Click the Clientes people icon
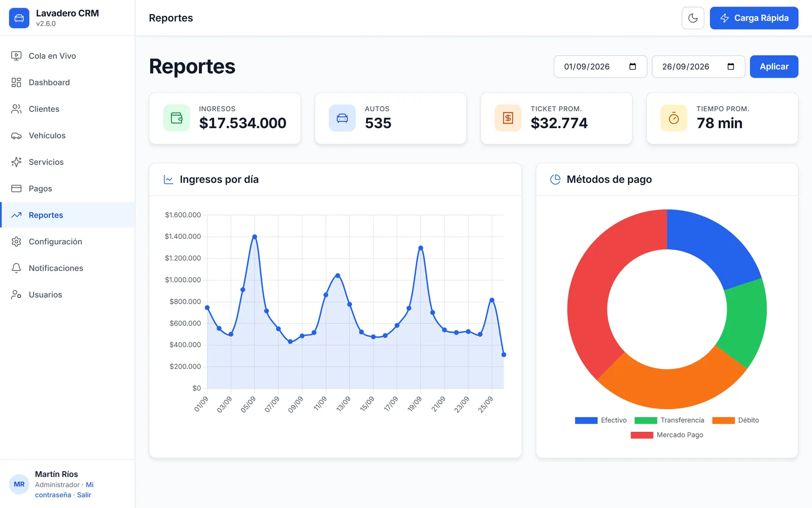Screen dimensions: 812x508 pyautogui.click(x=16, y=109)
